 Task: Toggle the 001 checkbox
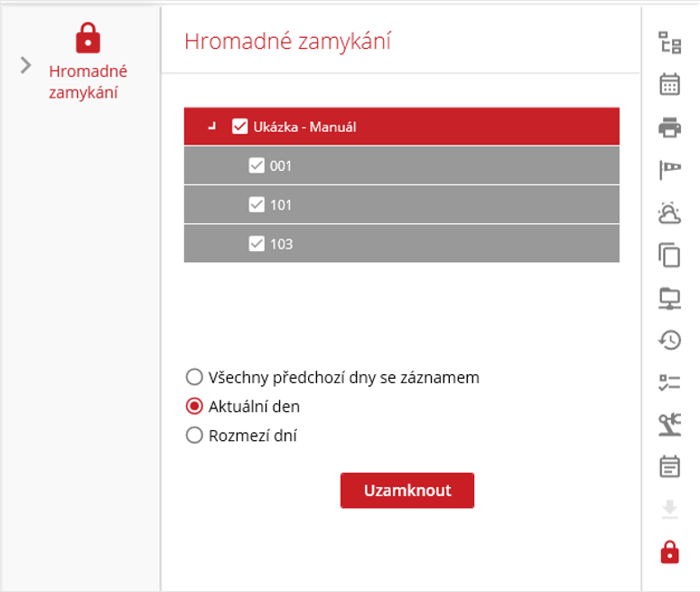click(257, 165)
